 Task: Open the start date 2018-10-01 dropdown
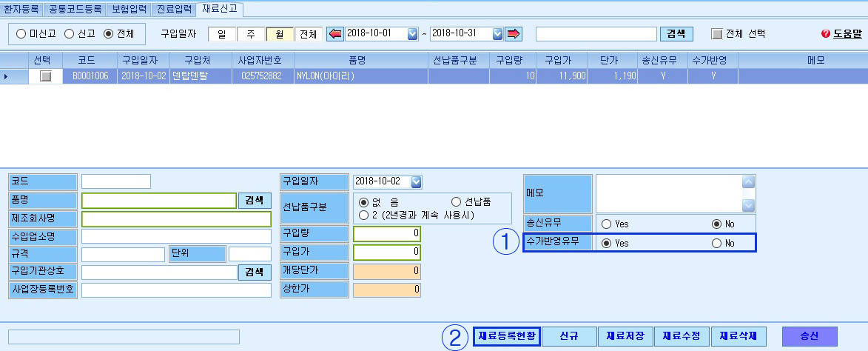(x=412, y=34)
